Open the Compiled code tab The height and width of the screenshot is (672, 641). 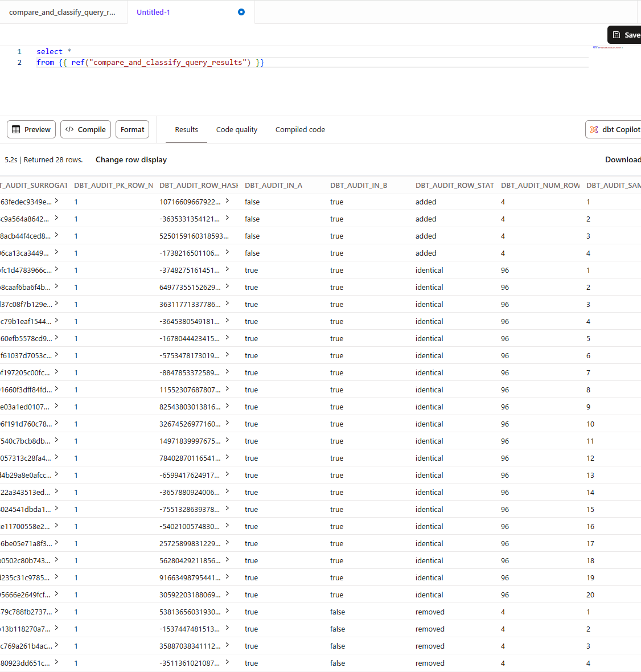[x=300, y=129]
